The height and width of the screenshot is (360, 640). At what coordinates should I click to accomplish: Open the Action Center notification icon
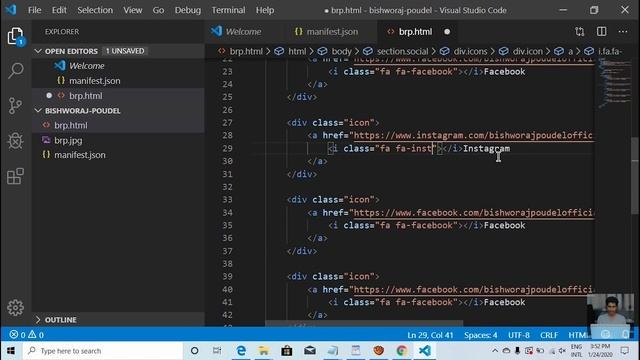tap(624, 351)
